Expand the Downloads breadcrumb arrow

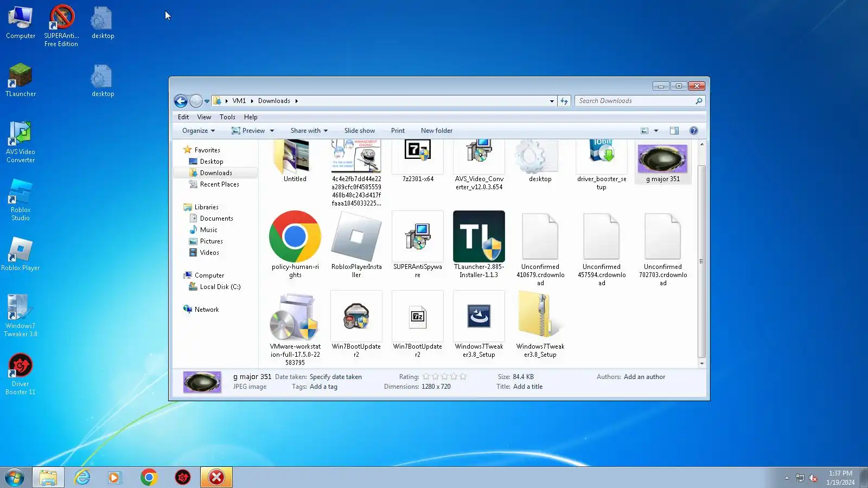pyautogui.click(x=296, y=101)
